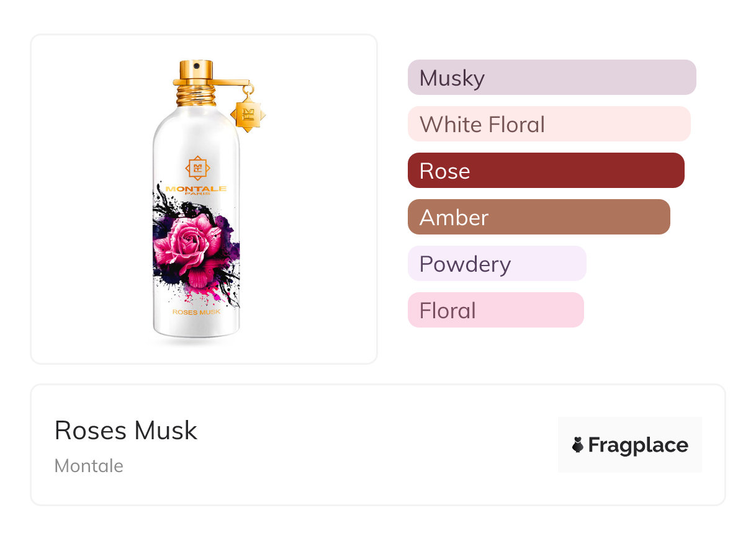Select the Musky accord bar
756x536 pixels.
tap(551, 78)
